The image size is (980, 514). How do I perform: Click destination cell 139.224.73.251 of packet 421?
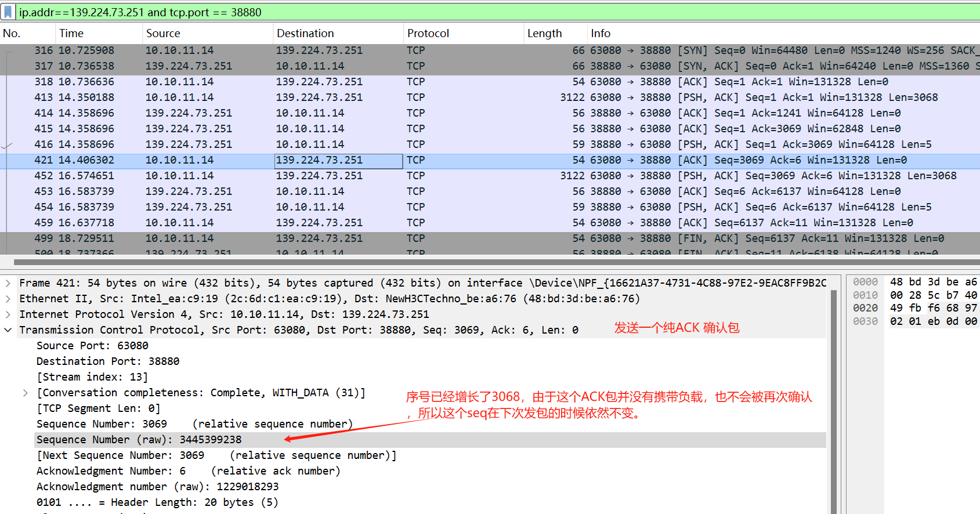338,160
